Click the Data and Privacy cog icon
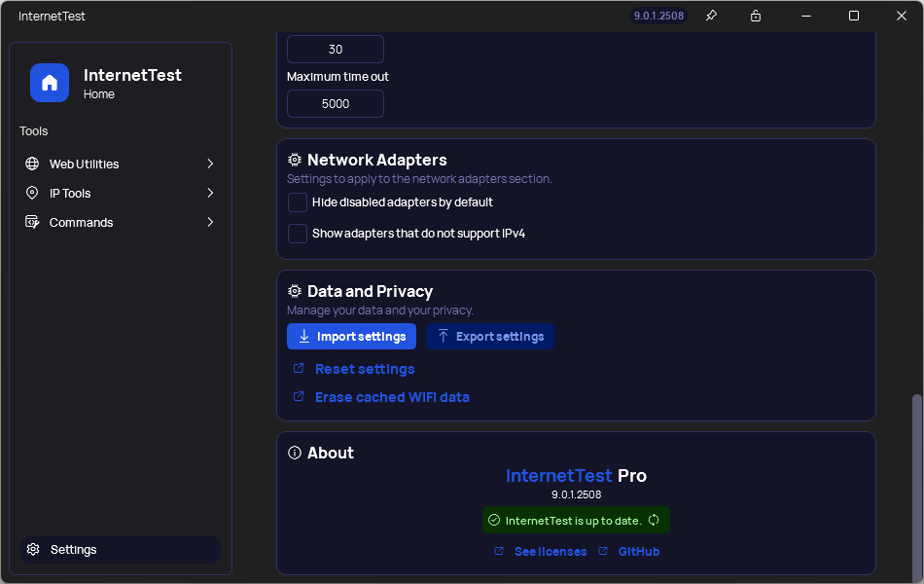The height and width of the screenshot is (584, 924). tap(295, 291)
